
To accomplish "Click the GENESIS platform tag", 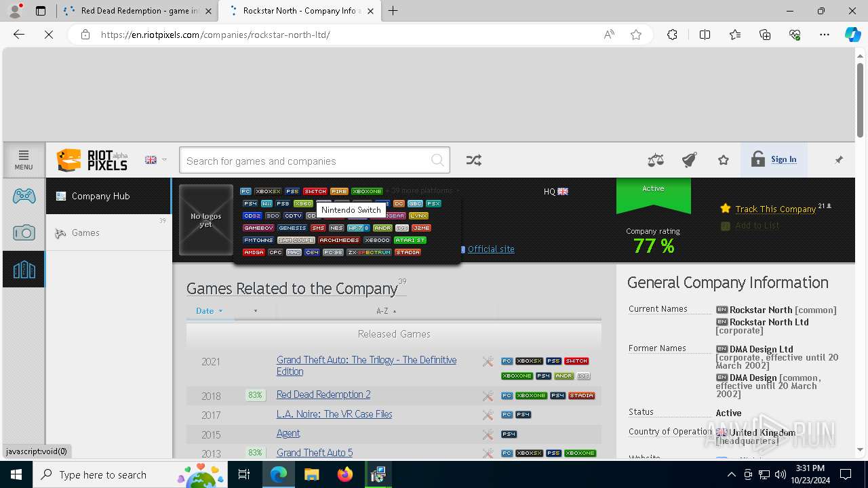I will [x=292, y=228].
